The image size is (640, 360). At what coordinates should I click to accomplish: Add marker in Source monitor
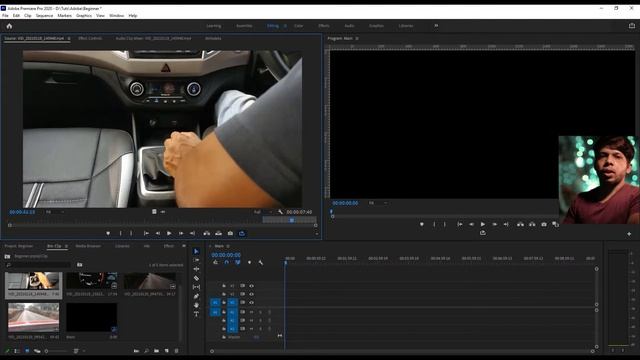tap(108, 233)
